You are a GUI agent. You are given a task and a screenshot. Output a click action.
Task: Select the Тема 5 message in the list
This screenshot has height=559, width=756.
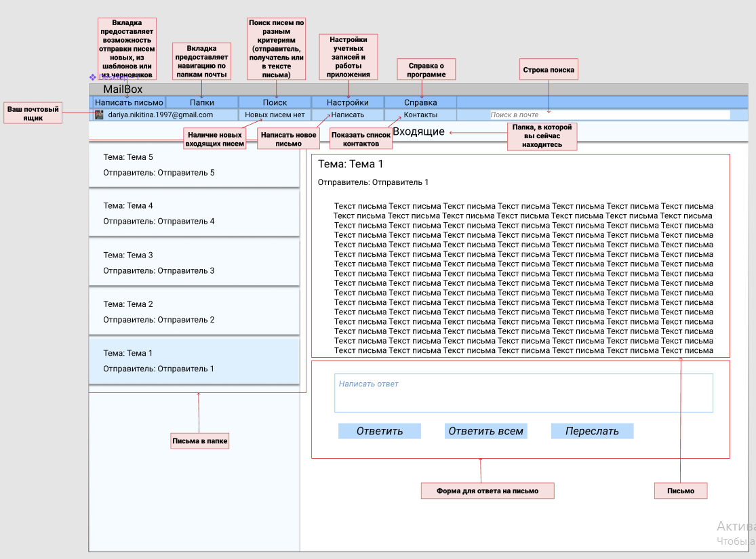click(x=195, y=165)
